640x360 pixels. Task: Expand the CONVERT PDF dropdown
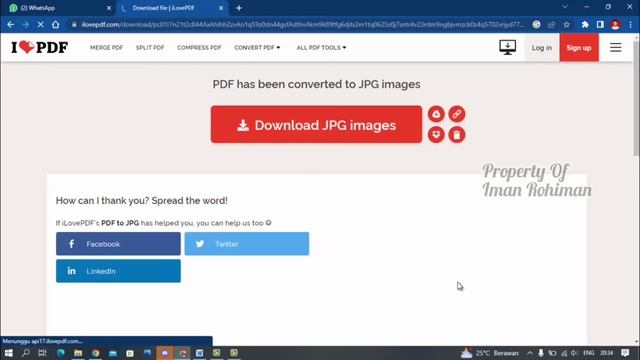257,48
